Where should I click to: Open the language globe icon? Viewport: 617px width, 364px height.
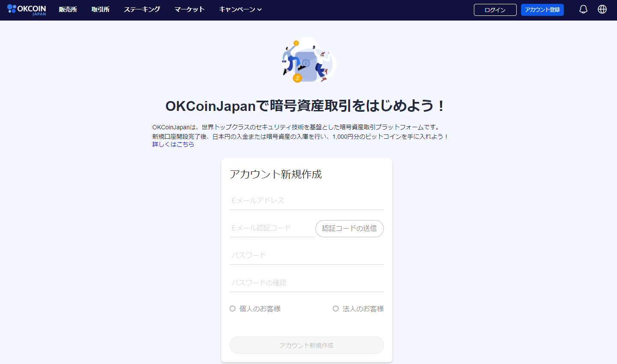click(602, 9)
